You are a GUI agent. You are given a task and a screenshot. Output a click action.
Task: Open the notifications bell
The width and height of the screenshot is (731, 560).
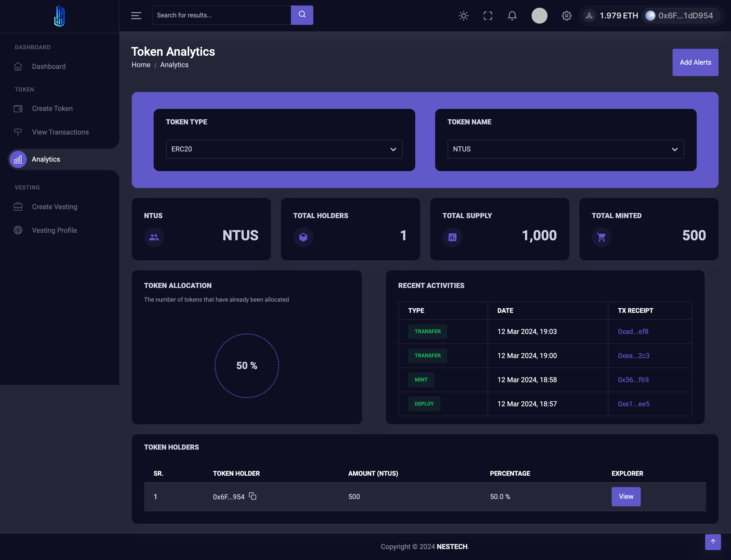512,16
